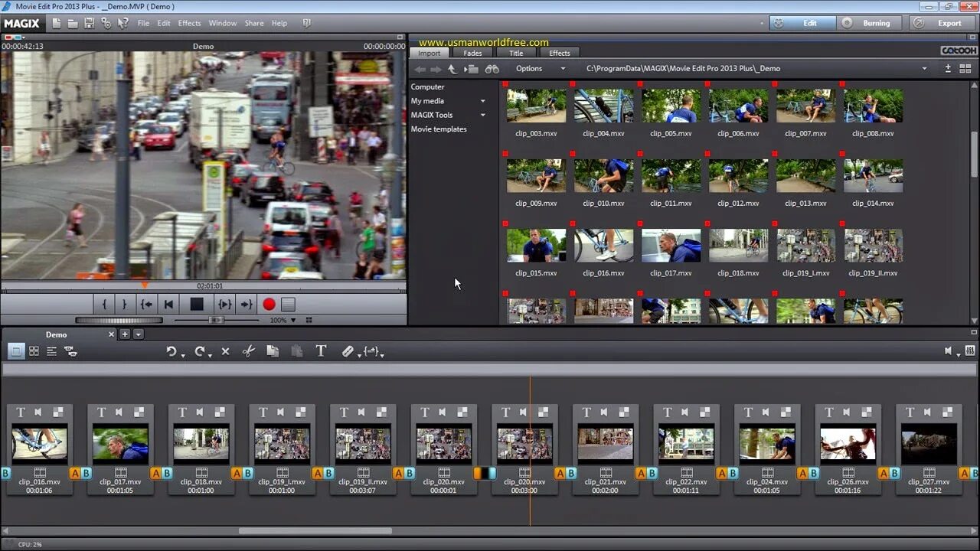Image resolution: width=980 pixels, height=551 pixels.
Task: Select the Edit workspace button
Action: (x=802, y=23)
